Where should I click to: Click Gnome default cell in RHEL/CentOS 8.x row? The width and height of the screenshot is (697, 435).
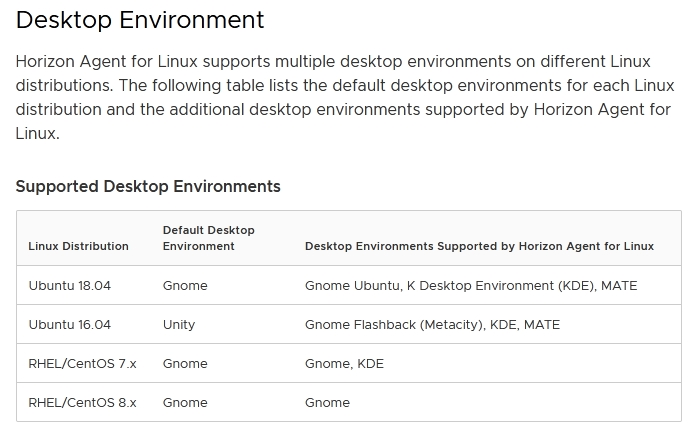pos(185,403)
